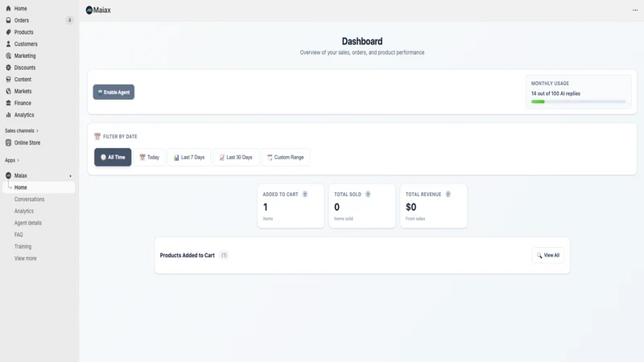Click the Total Revenue help icon
Viewport: 644px width, 362px height.
point(448,194)
